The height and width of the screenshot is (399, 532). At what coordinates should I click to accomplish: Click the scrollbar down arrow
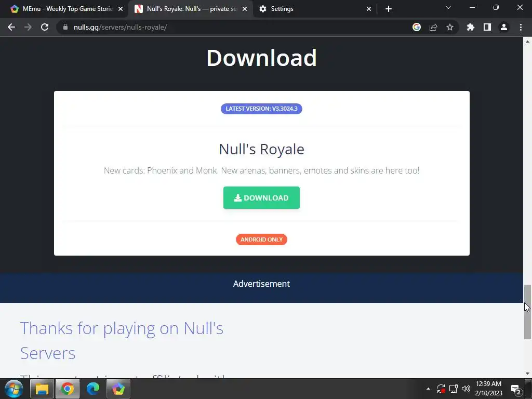point(527,374)
